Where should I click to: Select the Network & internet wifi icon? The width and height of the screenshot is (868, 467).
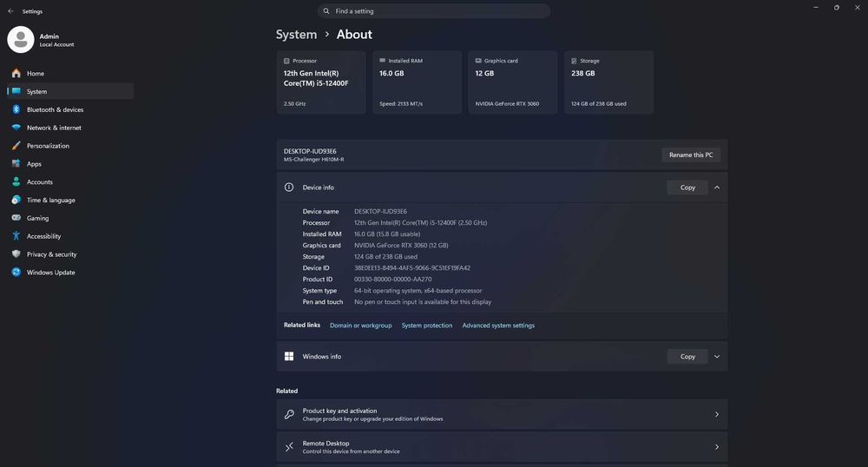16,128
